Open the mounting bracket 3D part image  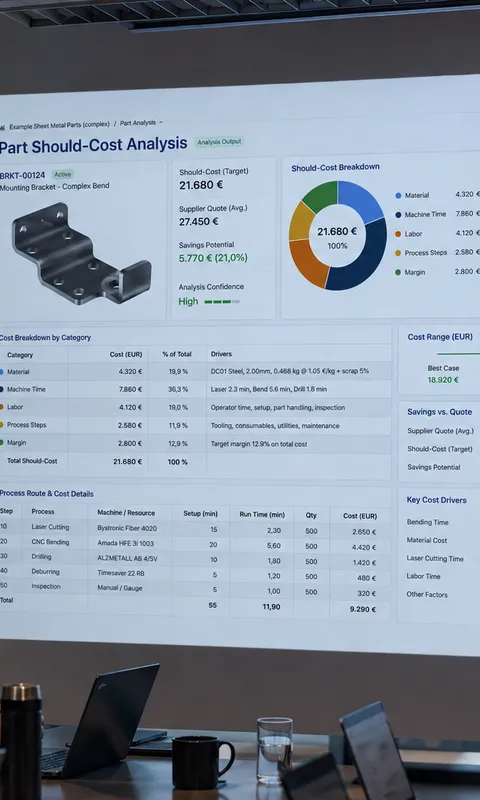[x=81, y=254]
